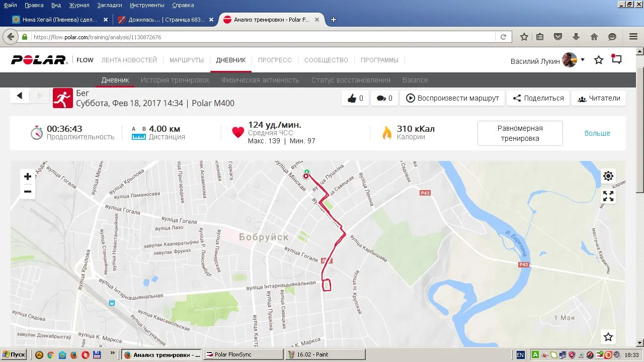Viewport: 644px width, 362px height.
Task: Click the browser address bar
Action: [x=262, y=37]
